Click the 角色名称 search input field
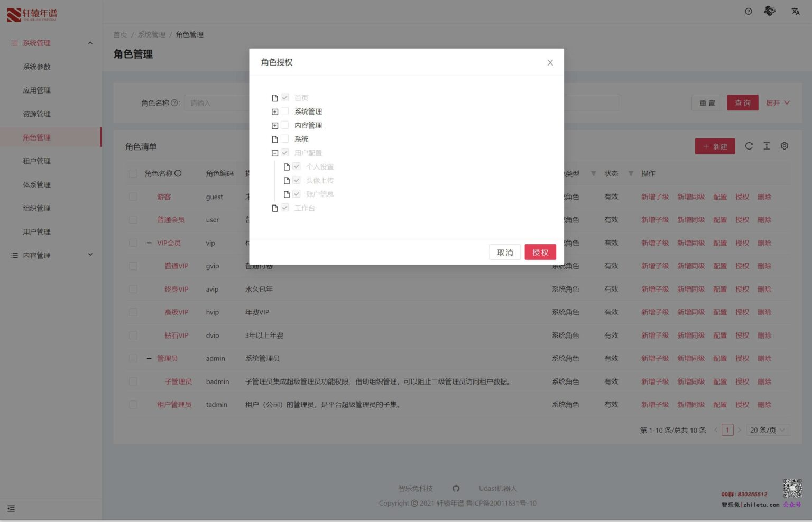This screenshot has height=522, width=812. (217, 103)
